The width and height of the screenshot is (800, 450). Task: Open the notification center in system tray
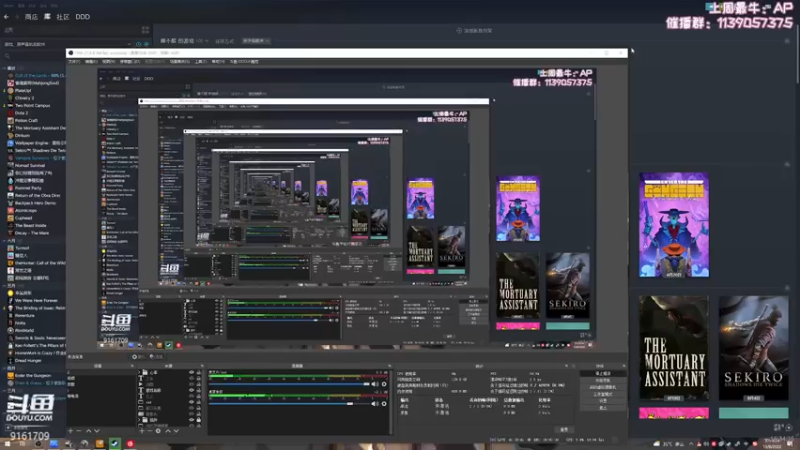(x=790, y=444)
